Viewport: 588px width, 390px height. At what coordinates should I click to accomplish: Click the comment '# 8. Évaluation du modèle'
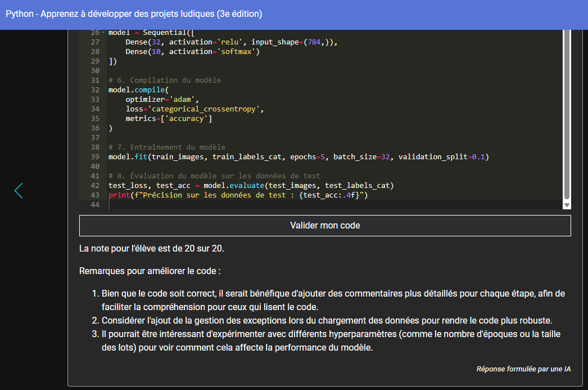(214, 176)
